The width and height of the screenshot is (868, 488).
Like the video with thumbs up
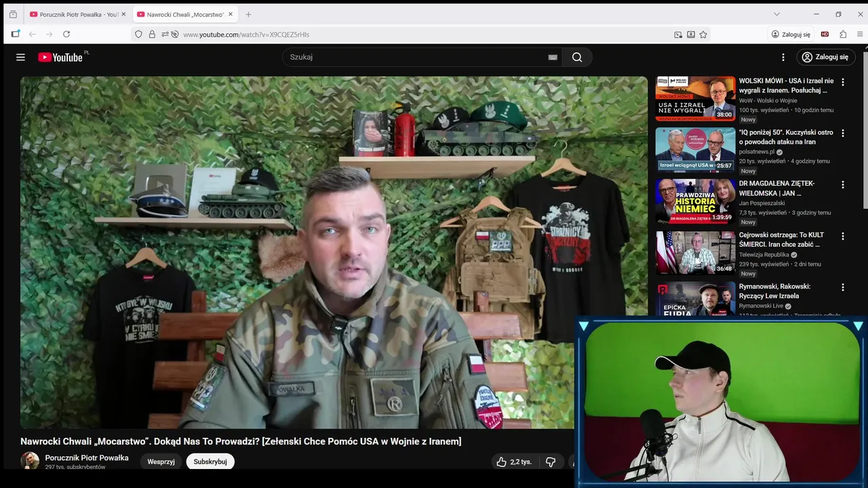pos(502,462)
